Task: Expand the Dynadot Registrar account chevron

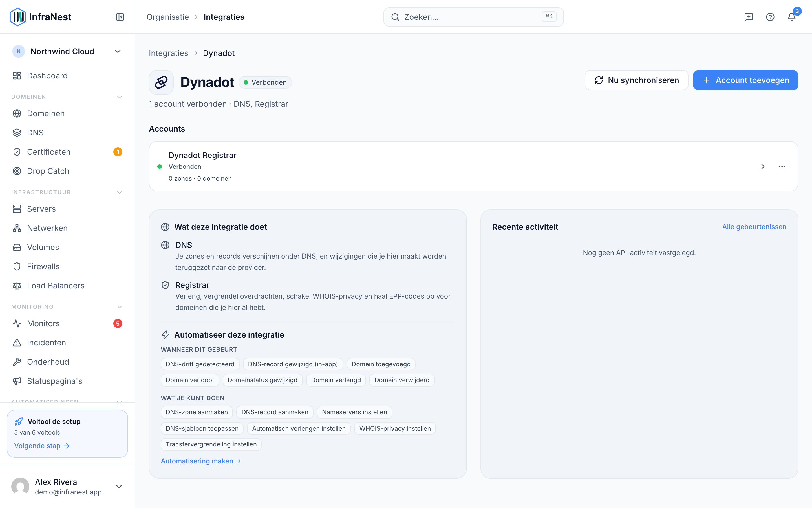Action: pos(763,167)
